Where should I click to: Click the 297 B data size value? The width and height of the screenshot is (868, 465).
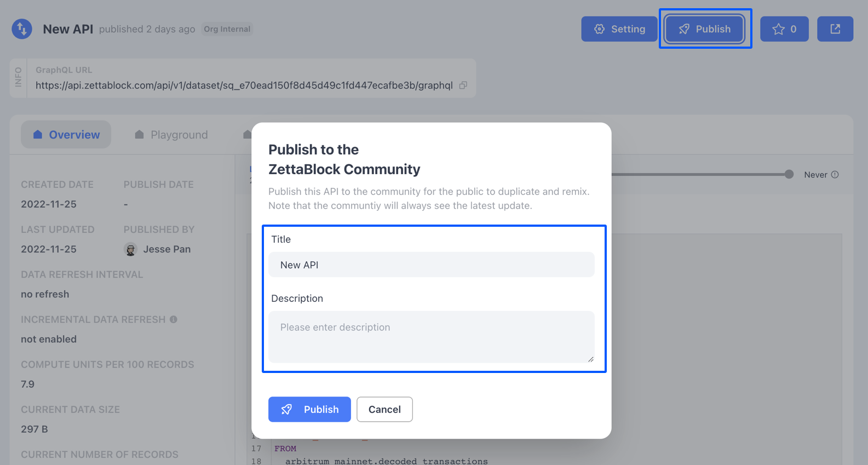pyautogui.click(x=35, y=429)
